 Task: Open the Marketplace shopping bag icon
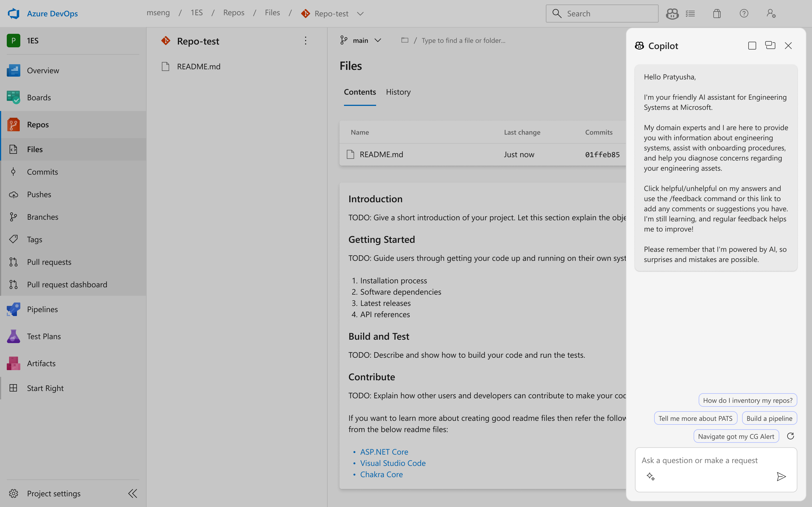tap(717, 14)
